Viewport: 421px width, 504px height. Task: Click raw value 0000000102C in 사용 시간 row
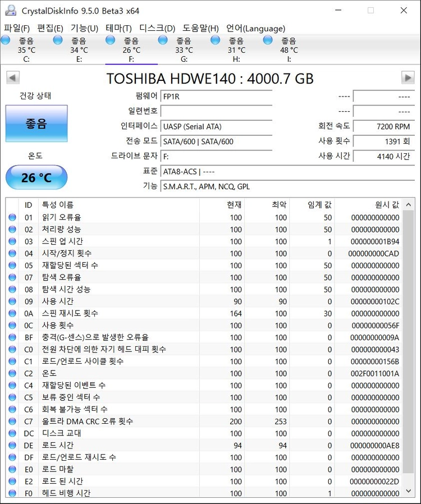[375, 301]
